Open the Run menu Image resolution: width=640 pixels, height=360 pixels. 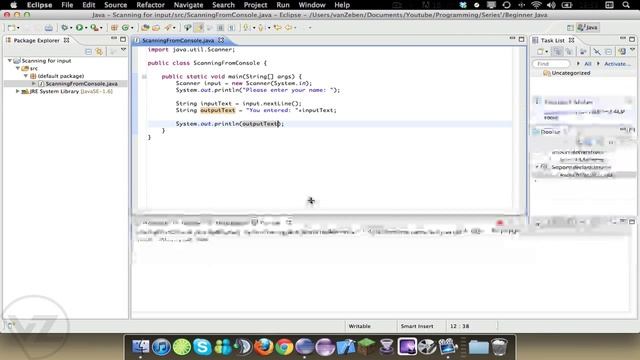[283, 5]
